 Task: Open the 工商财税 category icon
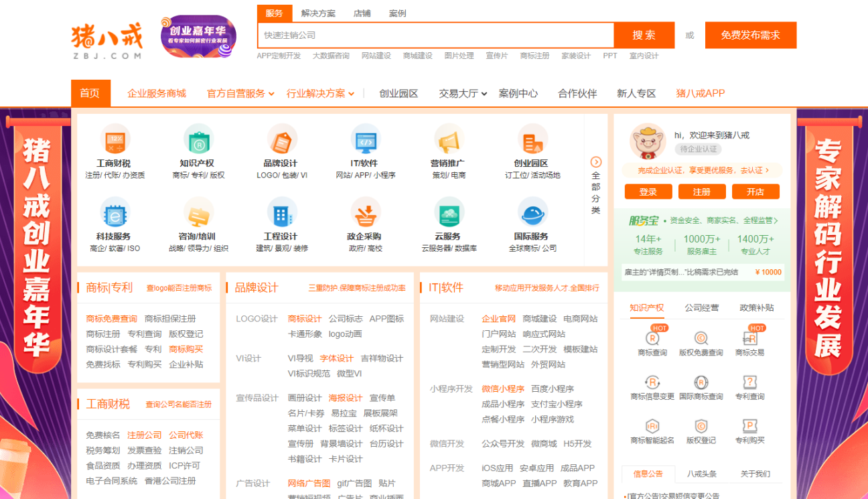click(115, 140)
